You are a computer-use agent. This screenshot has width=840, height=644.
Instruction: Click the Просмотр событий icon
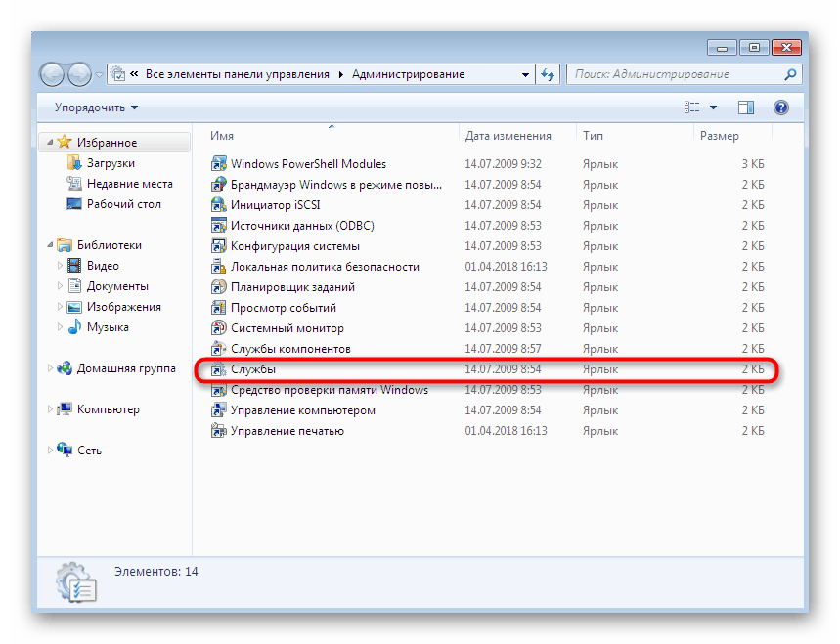218,308
